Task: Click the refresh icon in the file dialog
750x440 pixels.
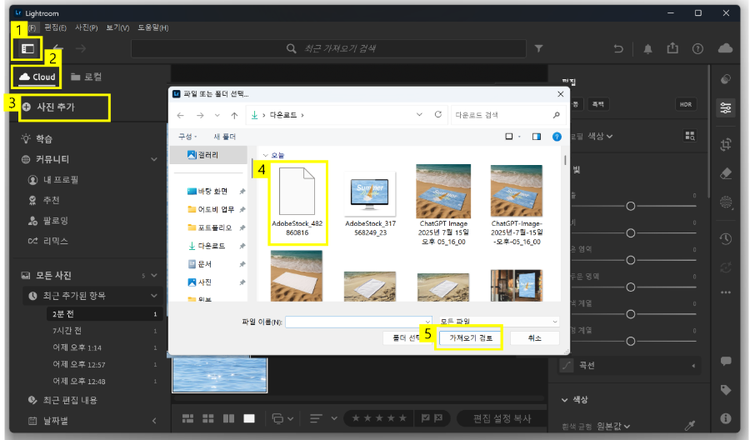Action: (438, 115)
